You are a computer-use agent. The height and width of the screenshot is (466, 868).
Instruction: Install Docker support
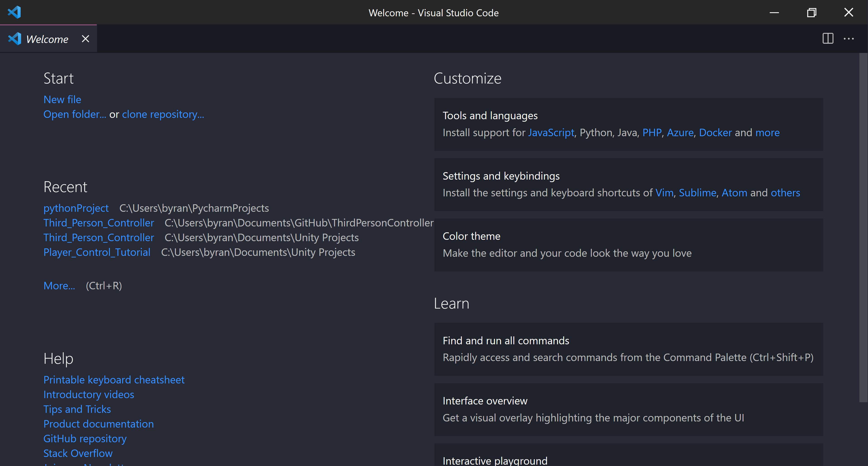tap(715, 133)
